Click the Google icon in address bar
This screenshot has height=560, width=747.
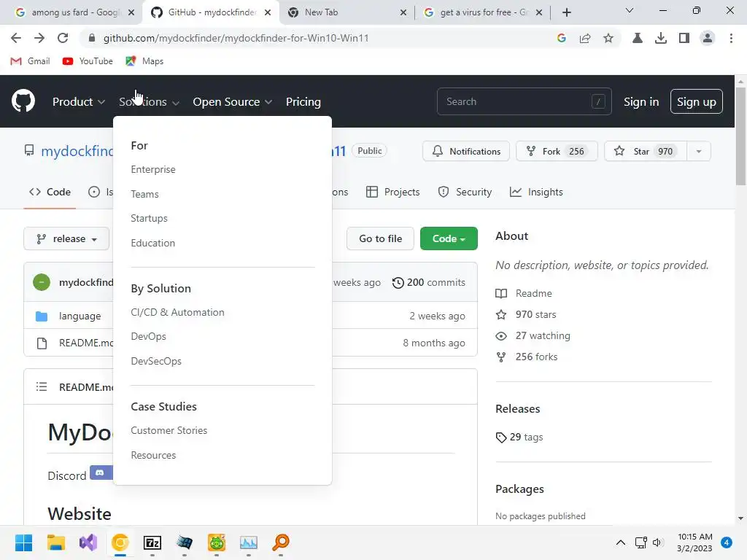pos(562,38)
